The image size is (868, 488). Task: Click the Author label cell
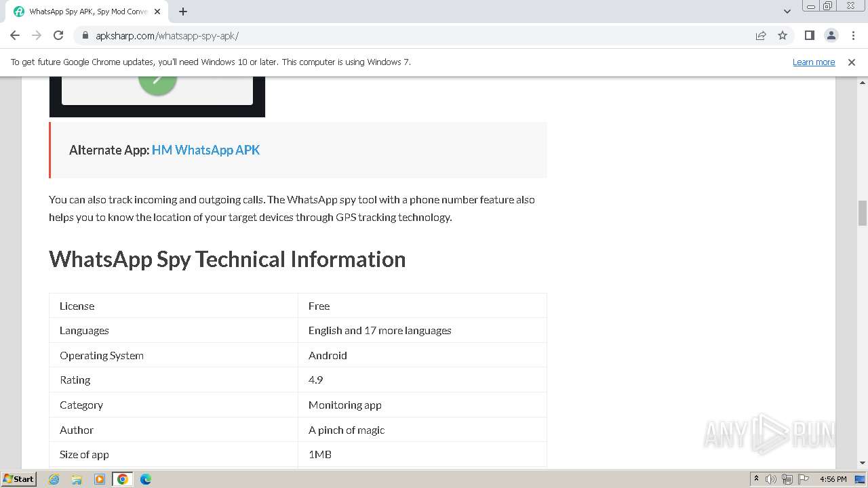pos(174,430)
